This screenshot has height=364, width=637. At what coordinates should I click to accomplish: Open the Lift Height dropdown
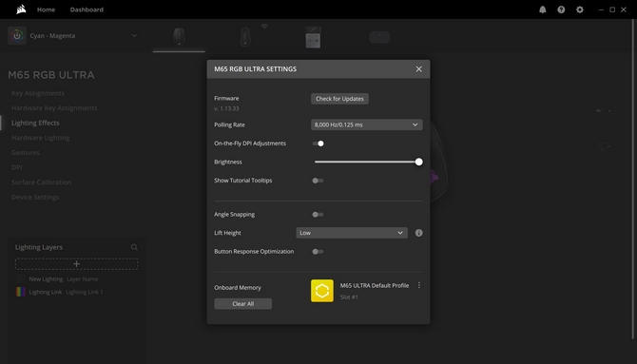[352, 233]
